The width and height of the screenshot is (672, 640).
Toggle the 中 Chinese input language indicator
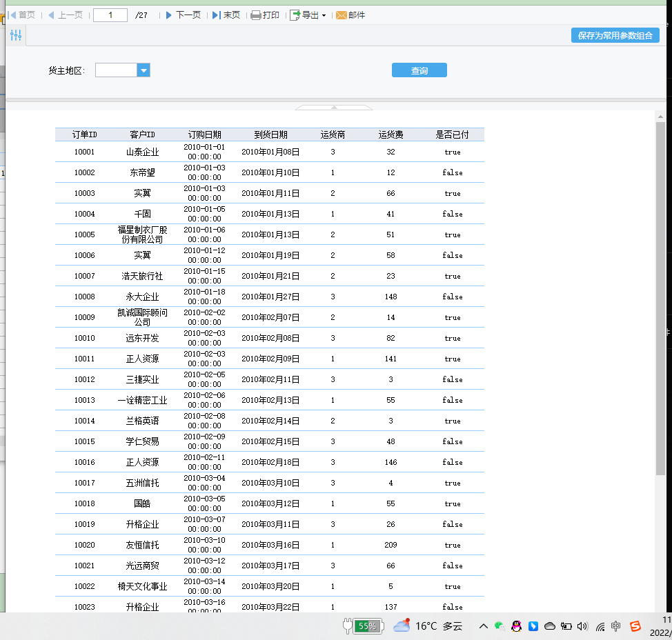click(616, 626)
